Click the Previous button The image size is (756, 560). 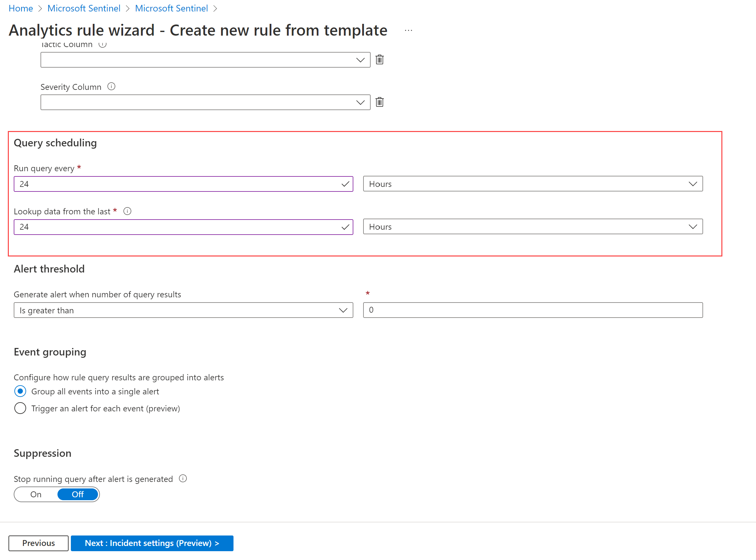(38, 543)
